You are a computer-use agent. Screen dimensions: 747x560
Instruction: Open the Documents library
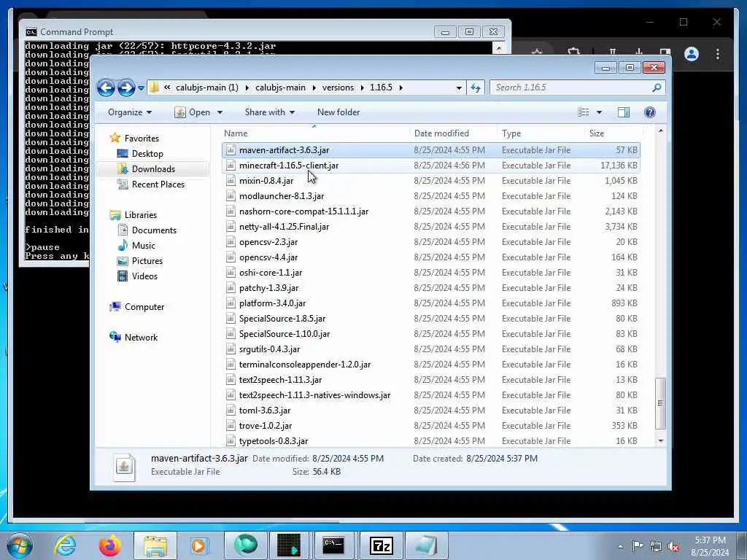point(154,230)
